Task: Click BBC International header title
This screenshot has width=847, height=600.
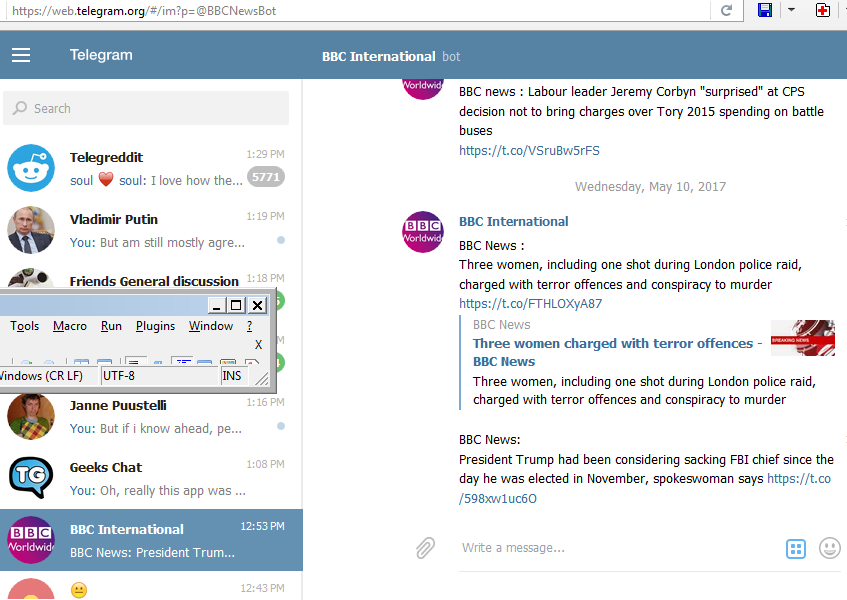Action: tap(379, 56)
